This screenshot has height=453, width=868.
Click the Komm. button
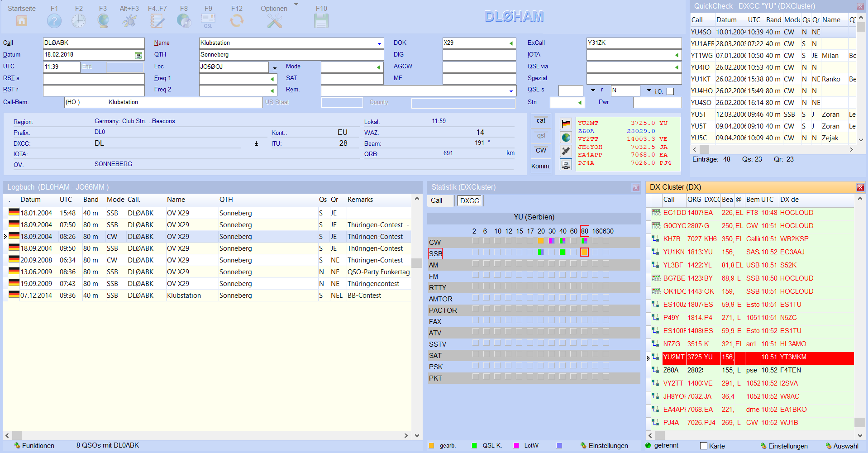click(541, 166)
